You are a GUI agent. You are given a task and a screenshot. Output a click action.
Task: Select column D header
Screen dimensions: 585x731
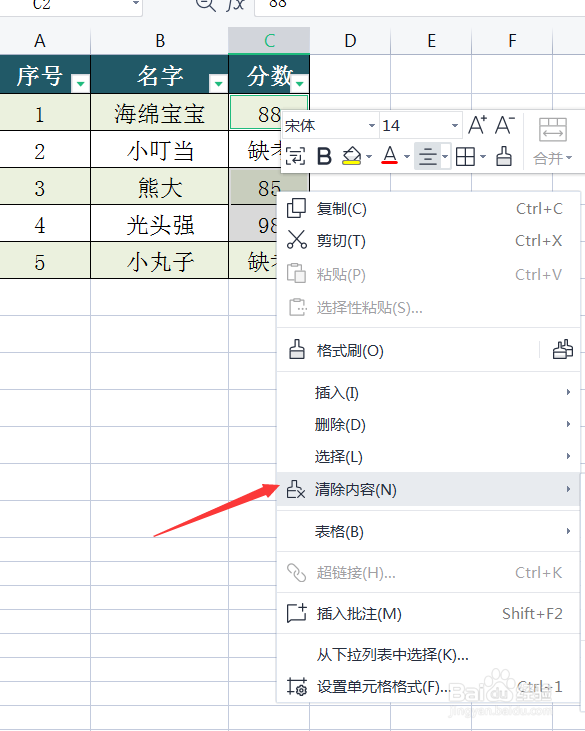350,41
